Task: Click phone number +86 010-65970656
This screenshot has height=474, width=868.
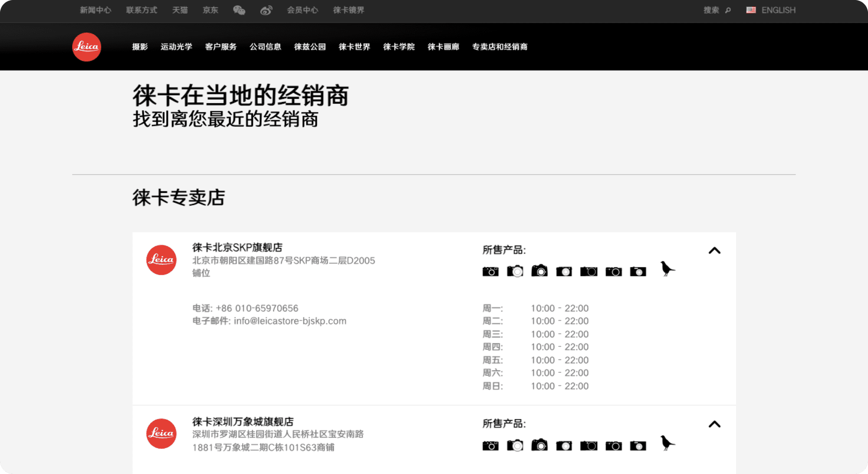Action: 257,308
